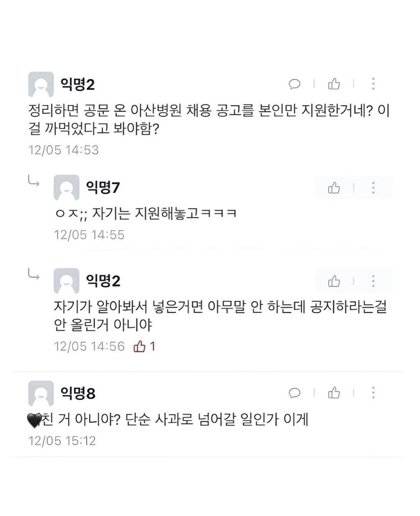Click the 익명2 reply avatar
Viewport: 420px width, 516px height.
[x=66, y=281]
